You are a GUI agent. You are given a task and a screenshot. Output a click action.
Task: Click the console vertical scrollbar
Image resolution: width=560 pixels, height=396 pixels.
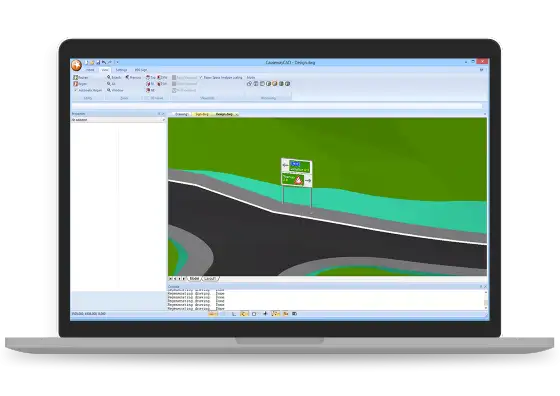click(x=485, y=300)
